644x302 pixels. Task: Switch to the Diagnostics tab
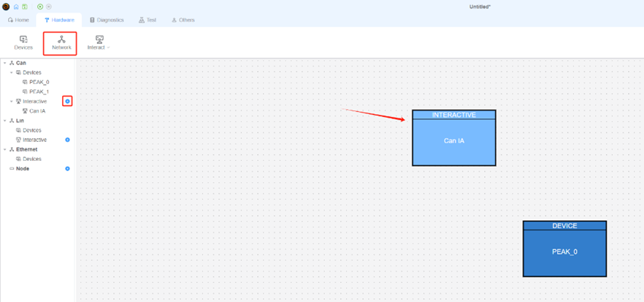pyautogui.click(x=107, y=20)
